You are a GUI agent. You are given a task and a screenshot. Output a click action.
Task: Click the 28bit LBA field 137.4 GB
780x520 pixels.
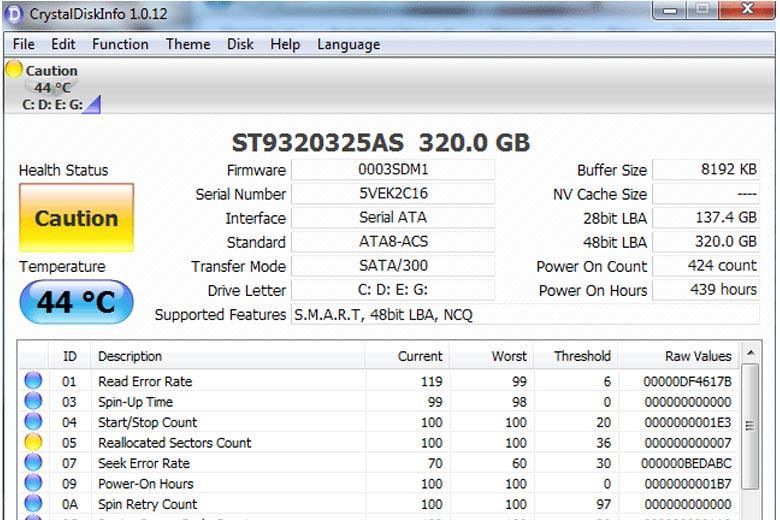pyautogui.click(x=706, y=217)
